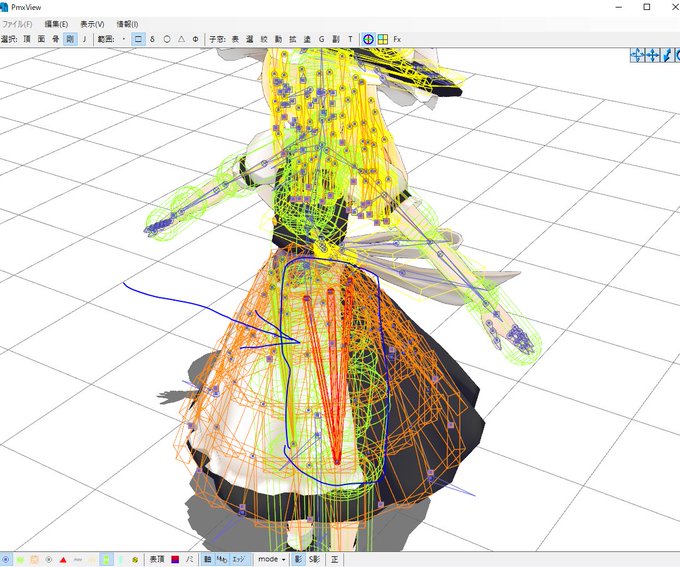Choose the rectangle selection range

click(x=138, y=39)
